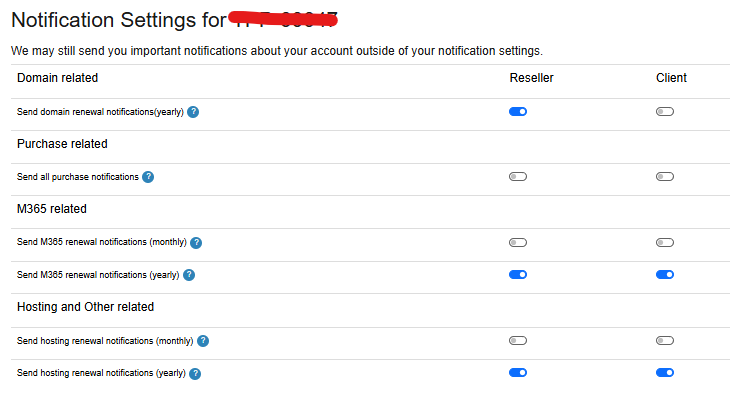Disable Client hosting yearly renewal toggle

point(665,372)
